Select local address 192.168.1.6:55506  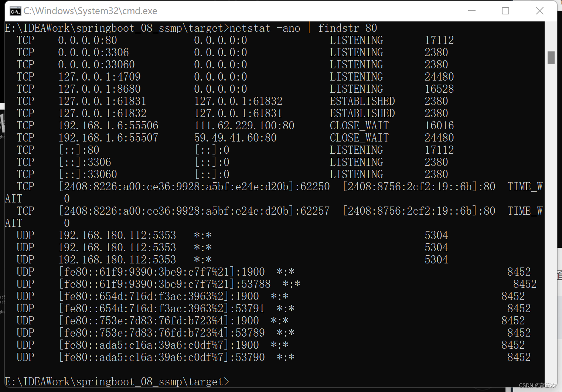pos(108,126)
